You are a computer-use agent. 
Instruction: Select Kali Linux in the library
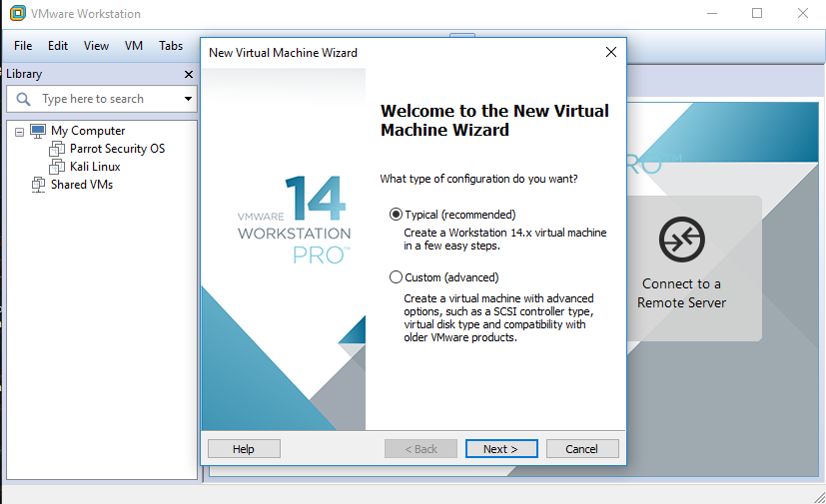(95, 167)
